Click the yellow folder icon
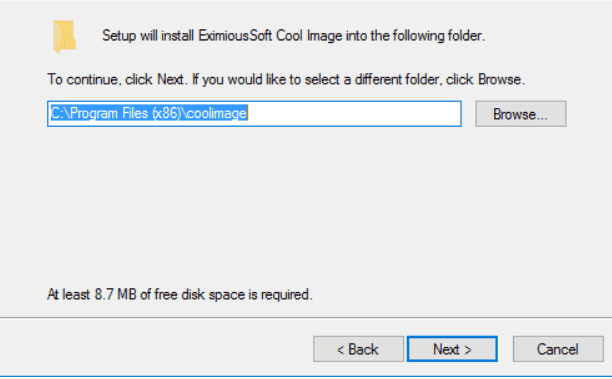This screenshot has height=379, width=612. (64, 36)
